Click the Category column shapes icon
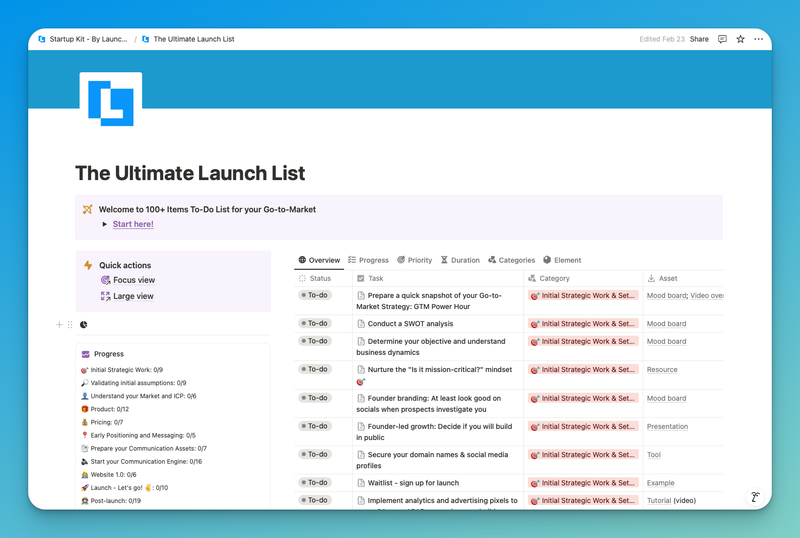Image resolution: width=800 pixels, height=538 pixels. pos(532,279)
